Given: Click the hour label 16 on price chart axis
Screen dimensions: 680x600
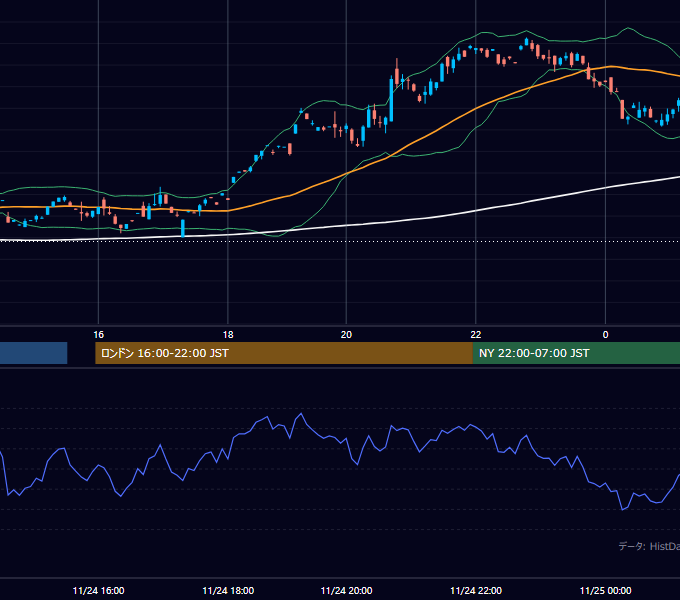Looking at the screenshot, I should click(98, 335).
